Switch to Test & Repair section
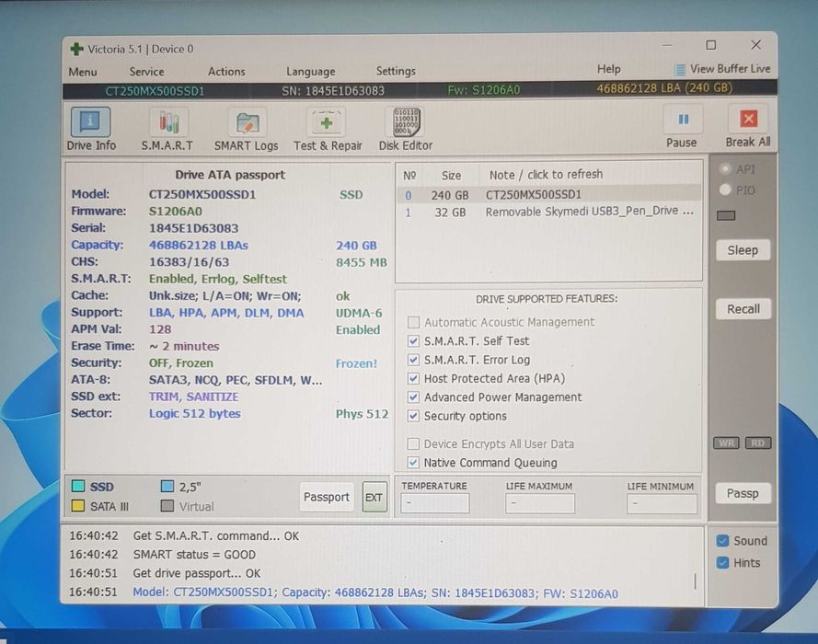 (327, 130)
